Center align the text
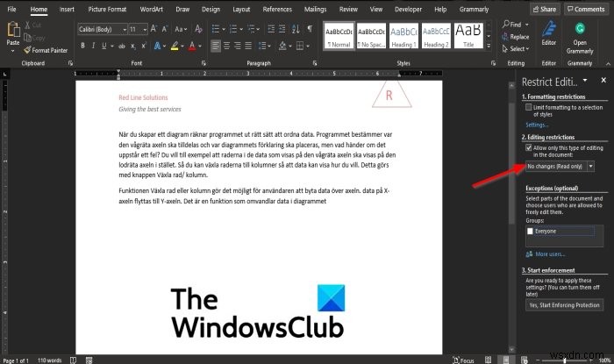Screen dimensions: 614x364 (x=226, y=46)
